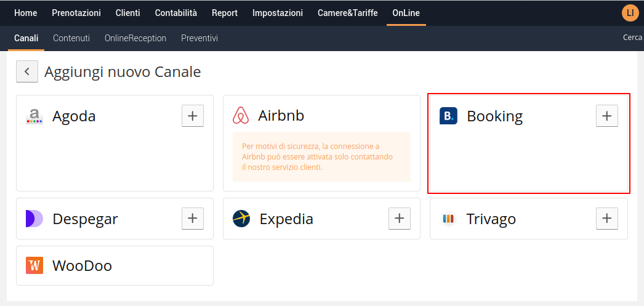Open the Camere&Tariffe menu
Screen dimensions: 644x306
347,13
